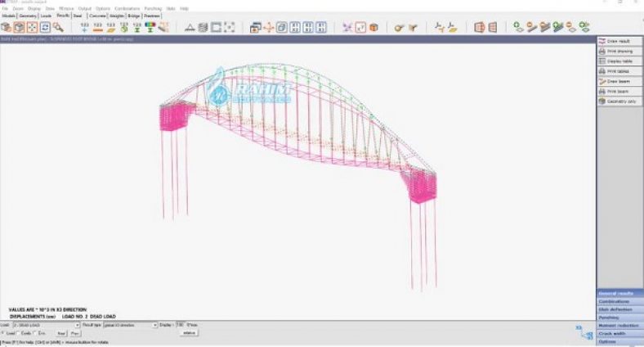644x347 pixels.
Task: Click the zoom-extents crosshair icon
Action: click(32, 28)
